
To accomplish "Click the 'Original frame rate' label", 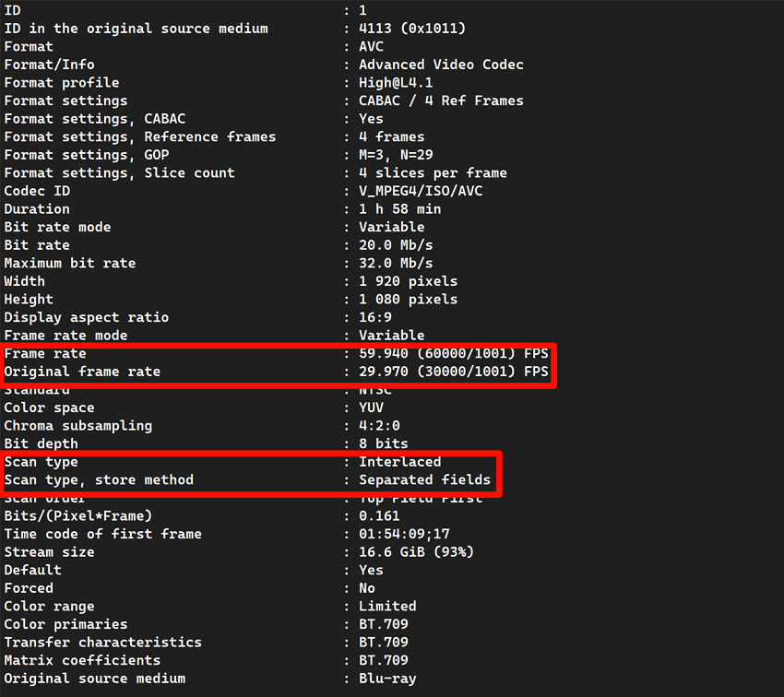I will tap(82, 372).
